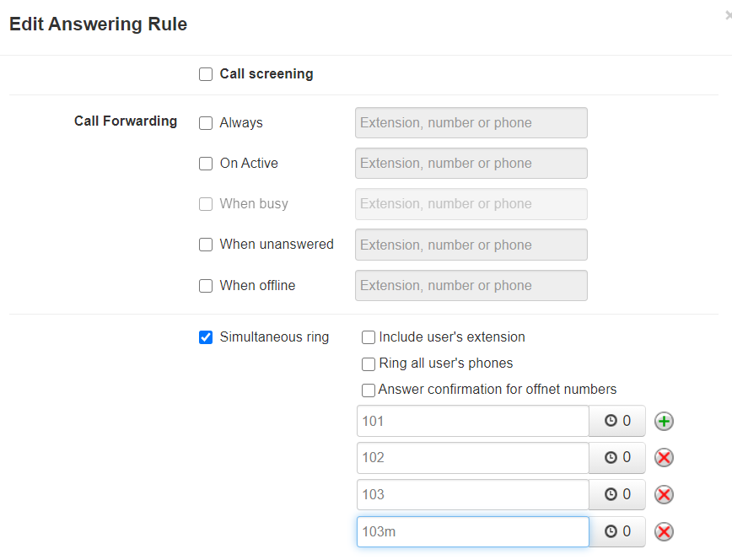Check Include user's extension
Screen dimensions: 732x560
(x=369, y=337)
